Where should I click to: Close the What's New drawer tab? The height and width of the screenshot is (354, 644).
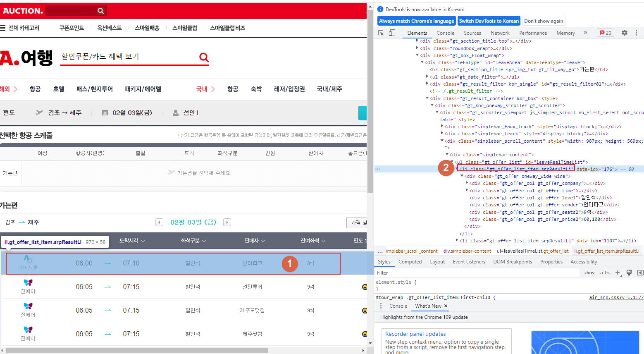[446, 306]
